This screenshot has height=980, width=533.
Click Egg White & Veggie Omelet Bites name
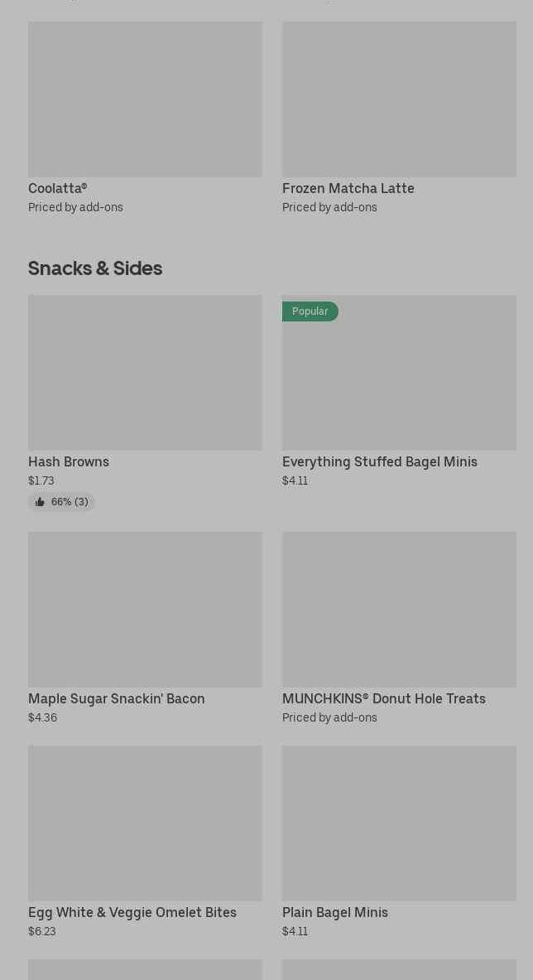[132, 912]
